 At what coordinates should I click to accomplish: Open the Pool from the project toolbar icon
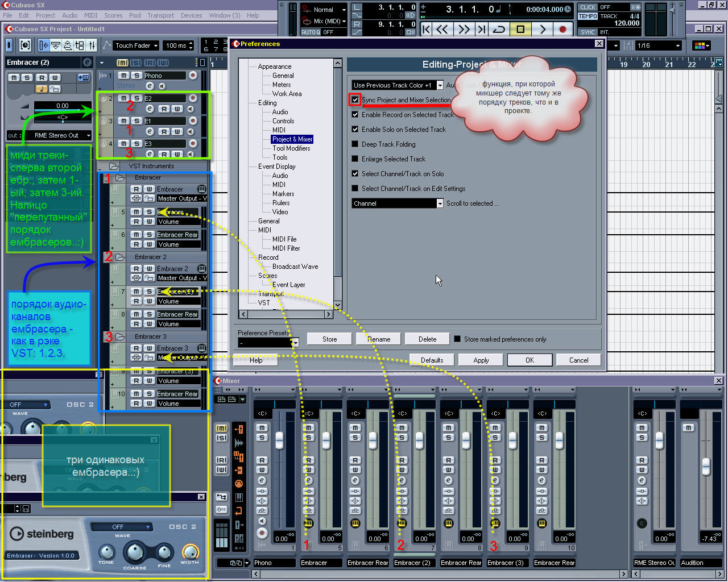(x=80, y=45)
